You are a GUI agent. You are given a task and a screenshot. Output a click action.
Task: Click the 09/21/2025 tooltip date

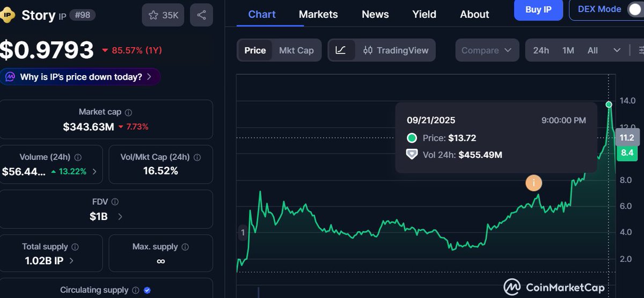pyautogui.click(x=431, y=120)
